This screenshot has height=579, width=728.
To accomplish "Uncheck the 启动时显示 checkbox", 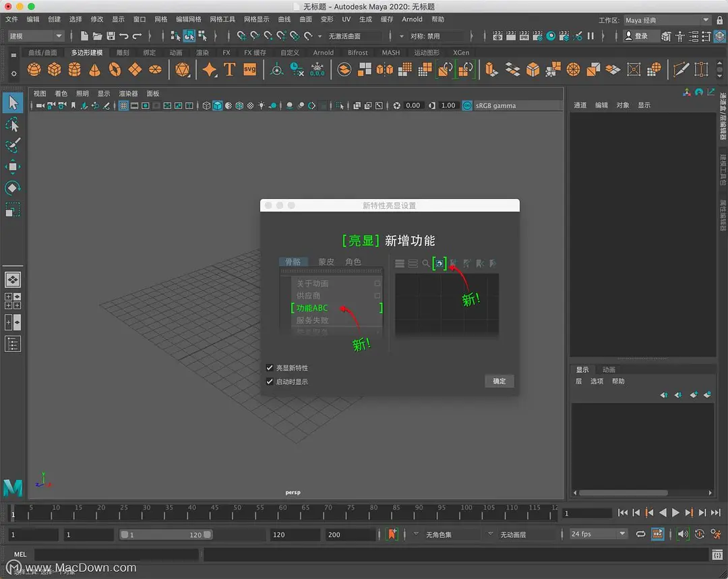I will 270,382.
